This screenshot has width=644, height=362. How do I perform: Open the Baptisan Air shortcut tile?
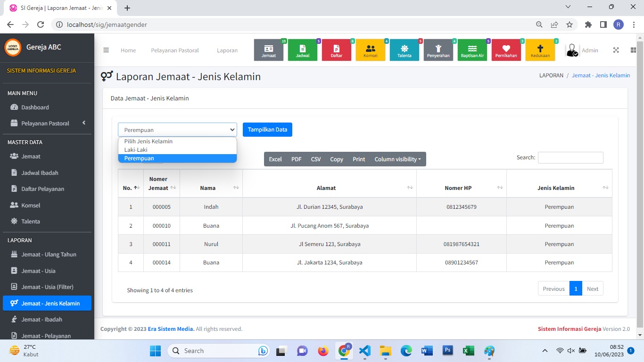point(472,50)
